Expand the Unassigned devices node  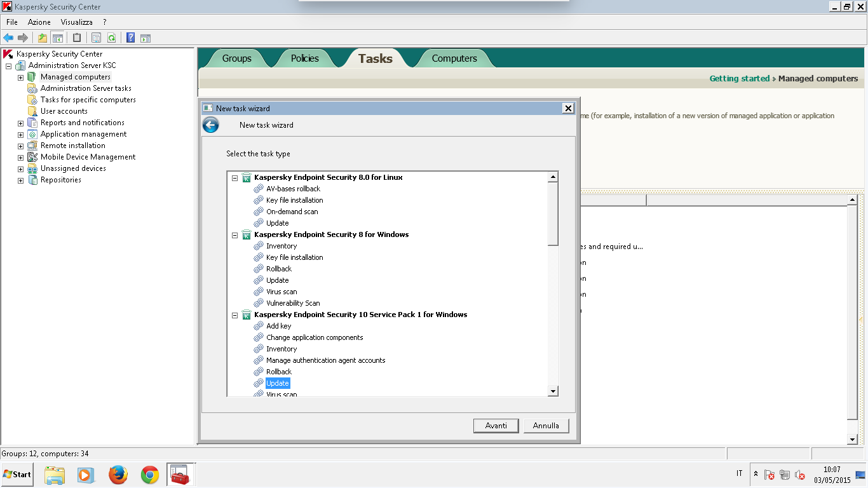[20, 168]
